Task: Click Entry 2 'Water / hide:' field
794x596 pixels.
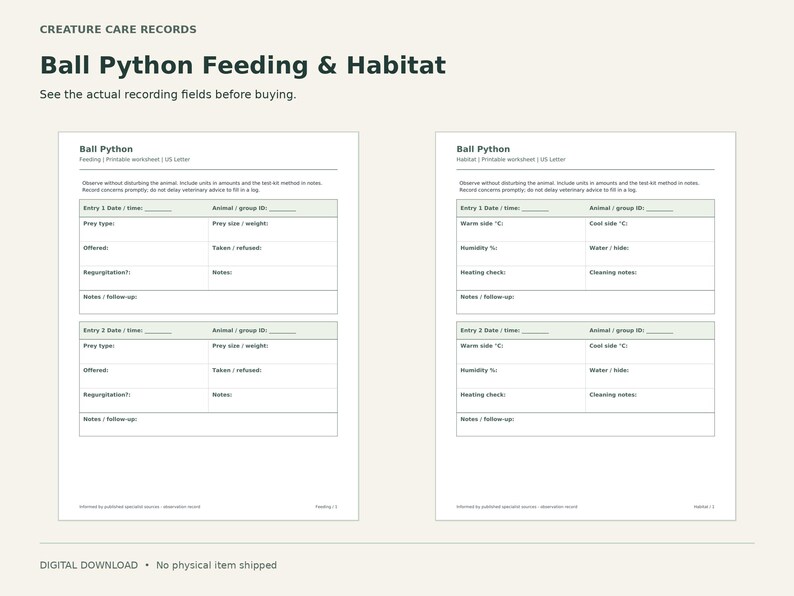Action: [650, 376]
